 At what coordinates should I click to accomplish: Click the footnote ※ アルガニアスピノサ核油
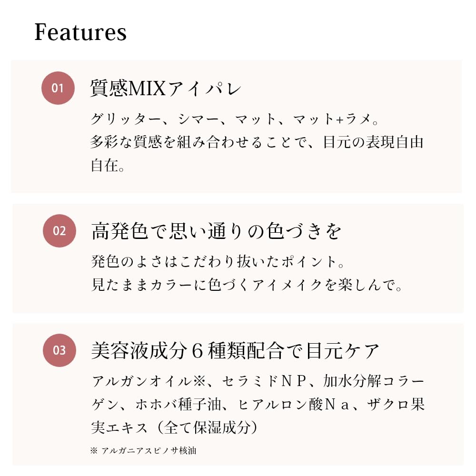143,450
